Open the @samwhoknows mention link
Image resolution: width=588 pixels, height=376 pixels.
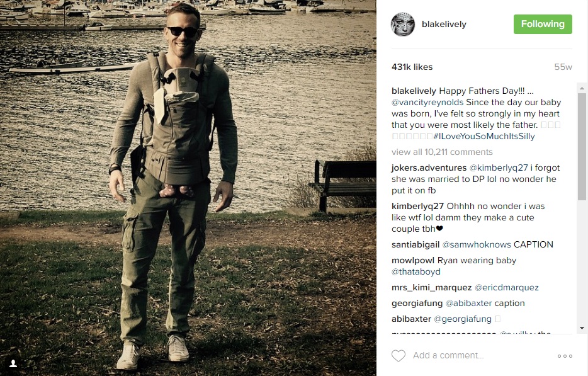[x=477, y=244]
